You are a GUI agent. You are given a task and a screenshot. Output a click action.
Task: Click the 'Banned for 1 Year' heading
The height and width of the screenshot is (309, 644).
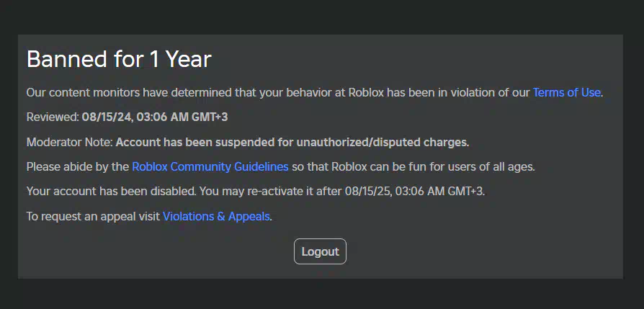pyautogui.click(x=119, y=59)
